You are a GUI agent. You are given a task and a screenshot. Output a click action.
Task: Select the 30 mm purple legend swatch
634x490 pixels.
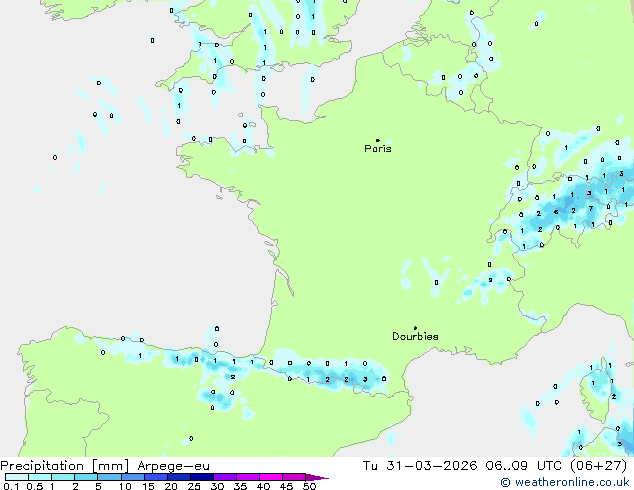(x=225, y=477)
